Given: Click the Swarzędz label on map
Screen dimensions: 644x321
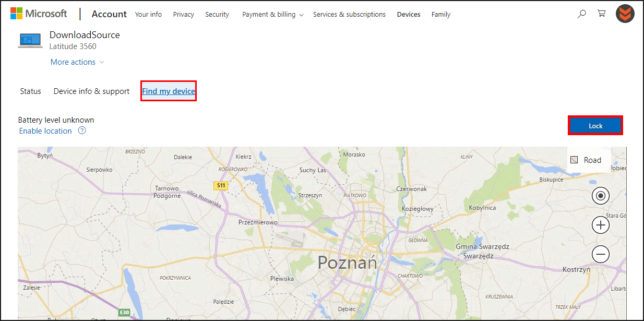Looking at the screenshot, I should tap(479, 256).
